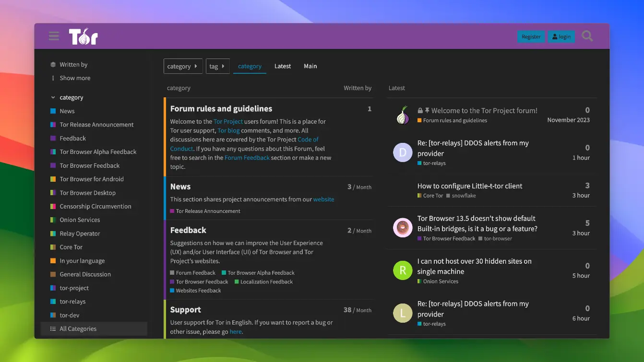
Task: Click the "L" avatar on the bottom topic
Action: pyautogui.click(x=403, y=313)
